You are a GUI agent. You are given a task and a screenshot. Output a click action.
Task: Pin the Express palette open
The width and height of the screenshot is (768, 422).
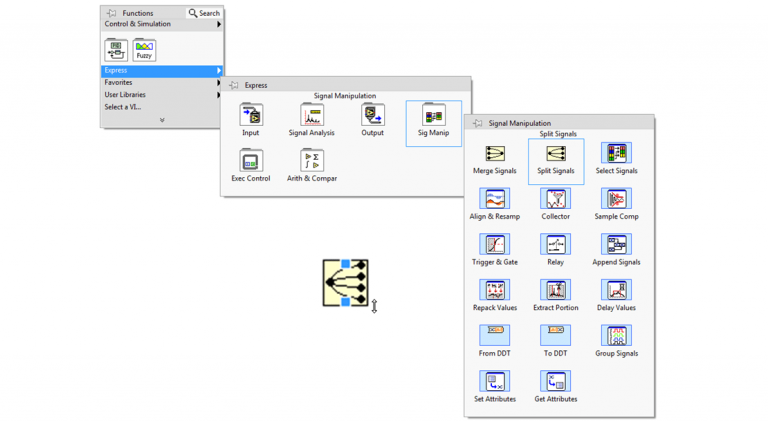coord(233,85)
